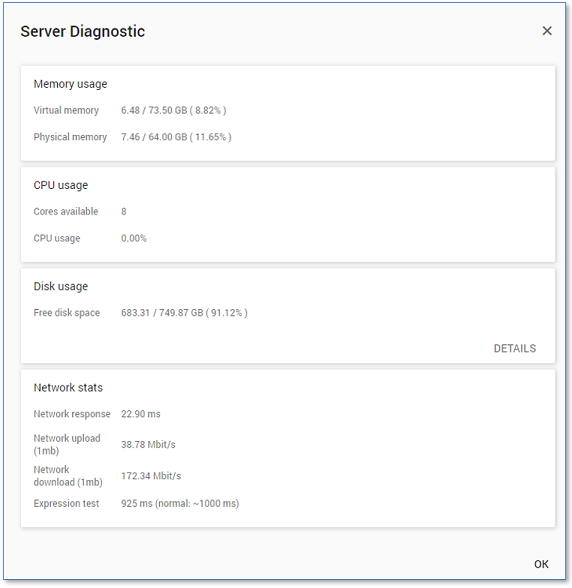Click the Virtual memory label

66,110
